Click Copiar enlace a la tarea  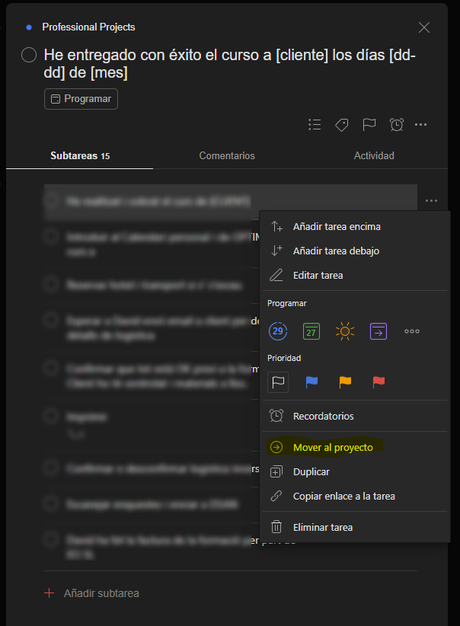click(x=355, y=496)
